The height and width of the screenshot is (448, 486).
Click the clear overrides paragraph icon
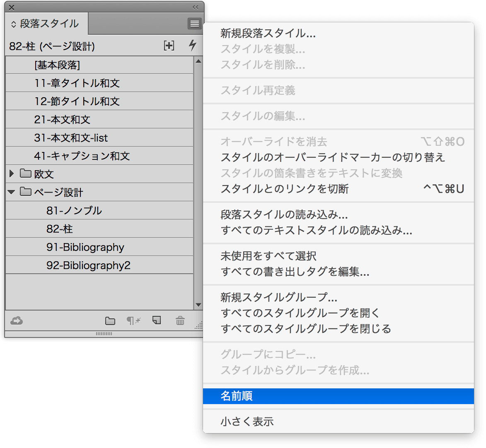133,320
